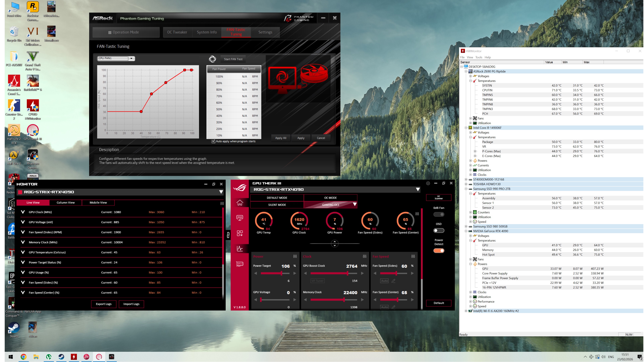This screenshot has width=644, height=362.
Task: Open Steam from the Windows taskbar
Action: (x=61, y=357)
